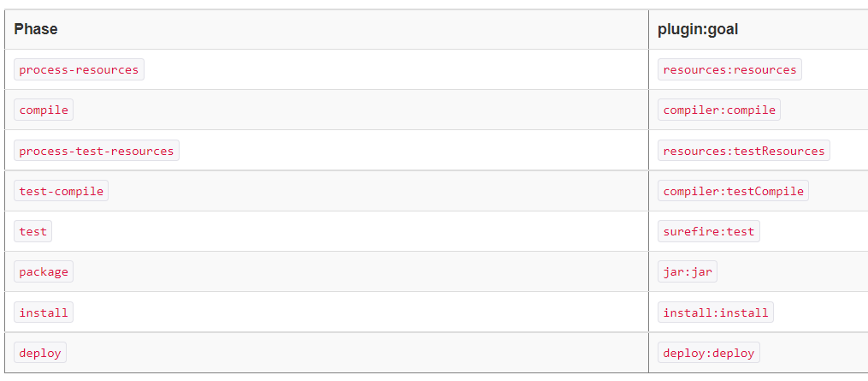The width and height of the screenshot is (868, 381).
Task: Select the jar:jar goal tag
Action: pyautogui.click(x=687, y=271)
